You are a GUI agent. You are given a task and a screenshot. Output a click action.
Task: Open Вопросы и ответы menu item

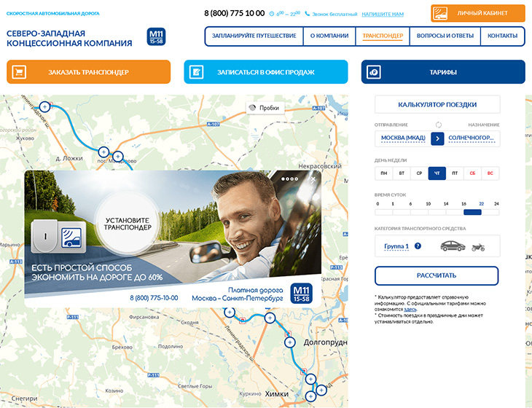click(x=445, y=36)
